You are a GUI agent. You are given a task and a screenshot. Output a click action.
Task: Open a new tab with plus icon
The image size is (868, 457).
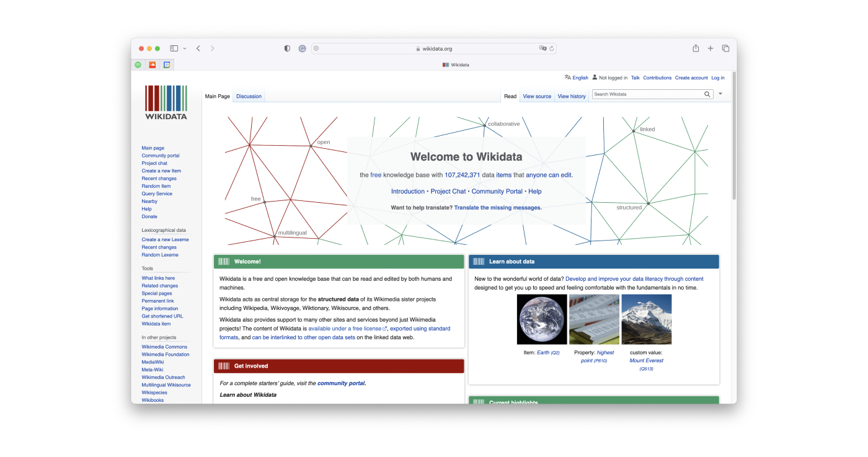711,48
